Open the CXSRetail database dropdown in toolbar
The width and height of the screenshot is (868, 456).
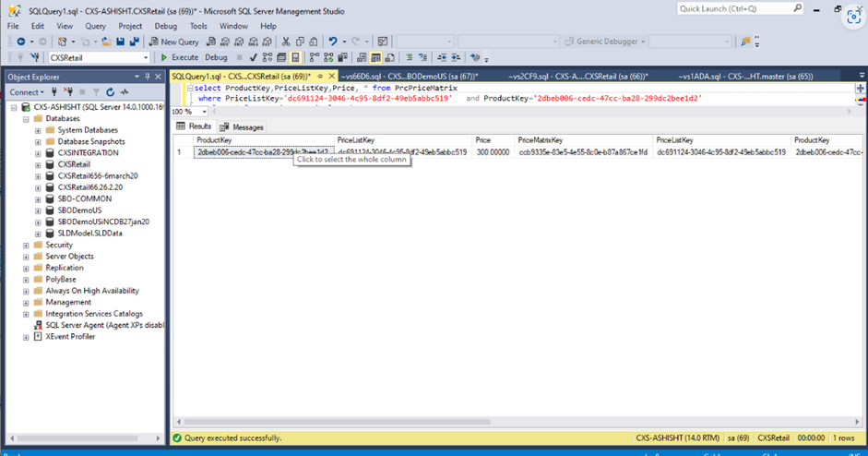pos(146,57)
